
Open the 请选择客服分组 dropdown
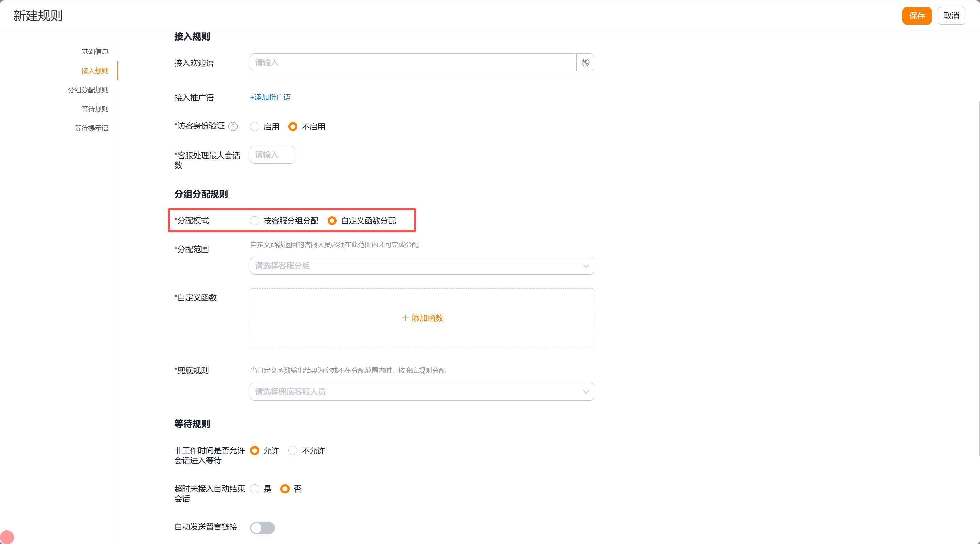[x=422, y=266]
